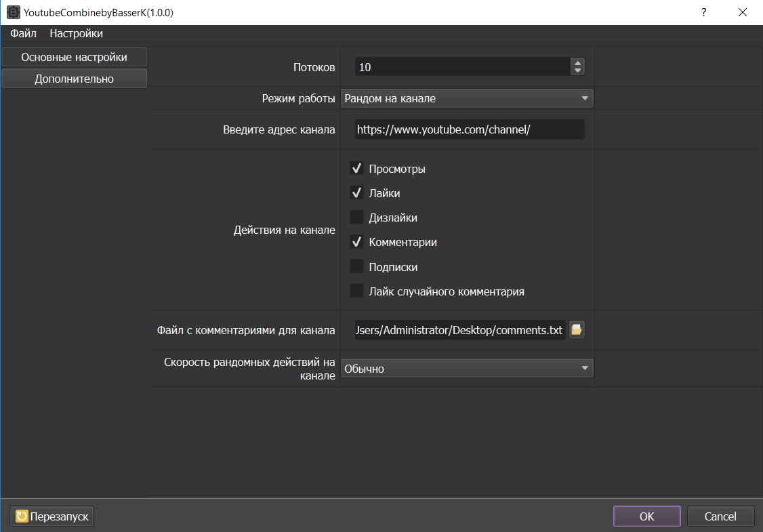Open the Настройки menu

(x=77, y=33)
